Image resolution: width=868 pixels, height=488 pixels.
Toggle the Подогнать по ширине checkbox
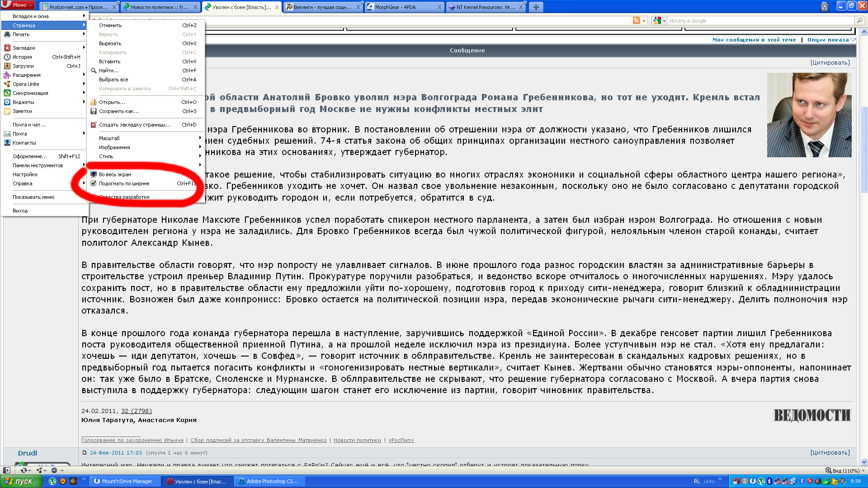pyautogui.click(x=94, y=183)
